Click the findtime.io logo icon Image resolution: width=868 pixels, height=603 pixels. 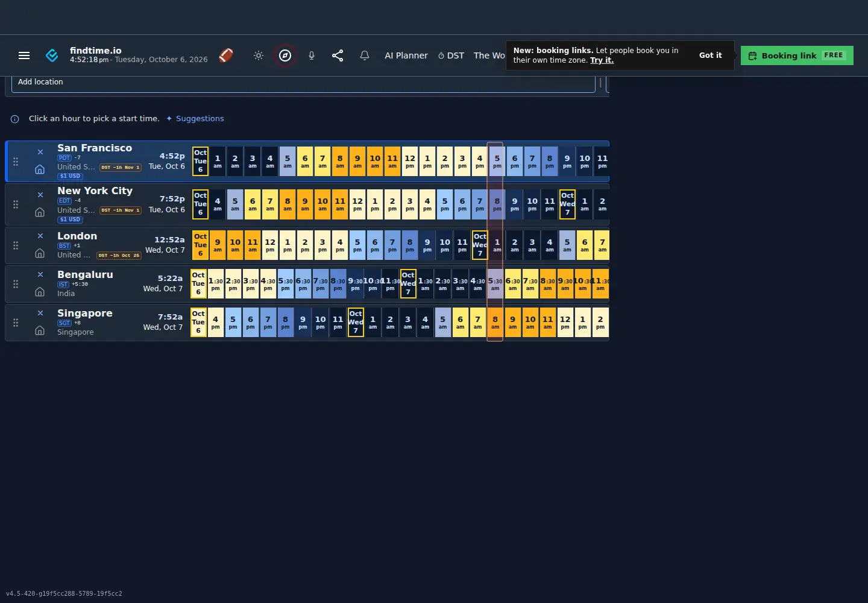tap(52, 55)
